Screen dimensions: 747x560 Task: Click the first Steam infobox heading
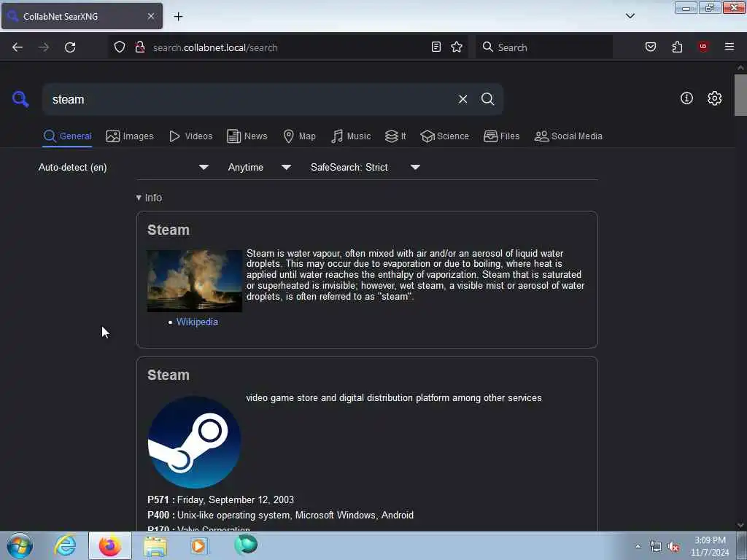(x=169, y=230)
